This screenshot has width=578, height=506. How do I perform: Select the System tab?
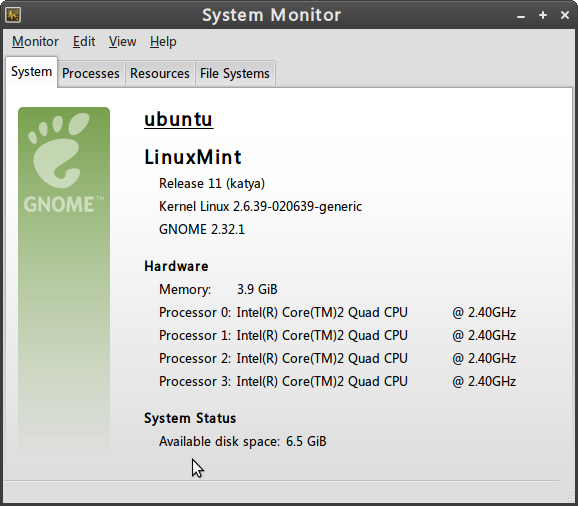click(x=31, y=72)
